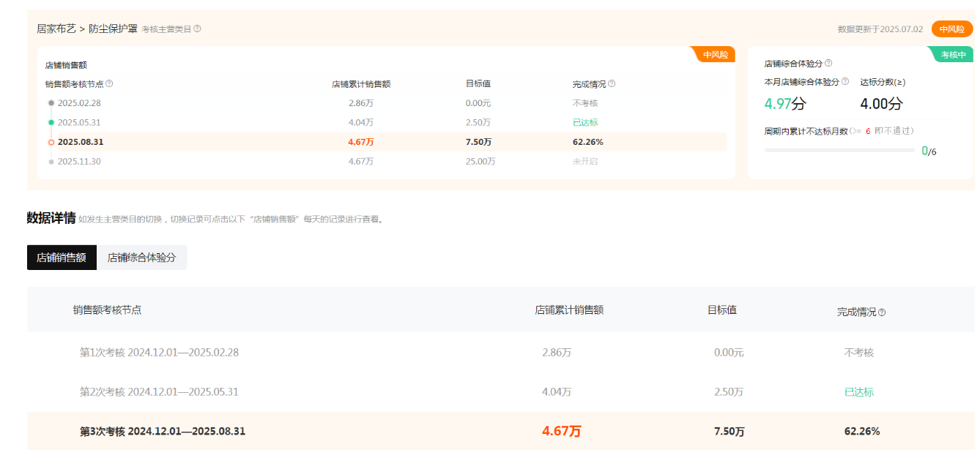The width and height of the screenshot is (980, 450).
Task: Click help icon beside 完成情况 in top card
Action: click(x=612, y=84)
